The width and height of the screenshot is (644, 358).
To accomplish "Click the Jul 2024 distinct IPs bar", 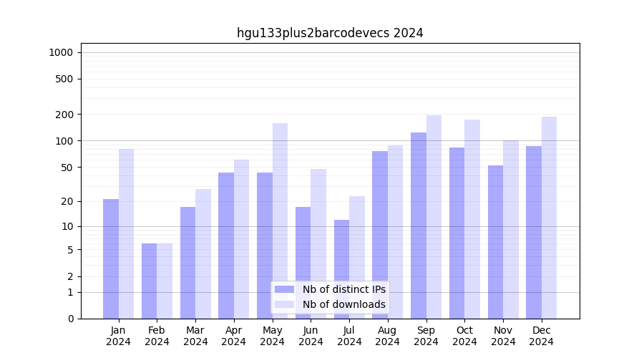I will [x=341, y=269].
